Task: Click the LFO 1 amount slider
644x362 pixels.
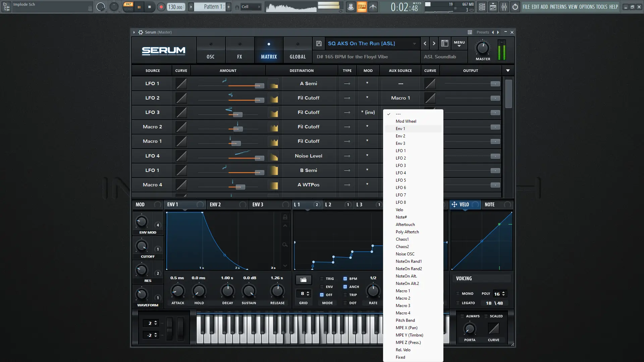Action: tap(259, 86)
